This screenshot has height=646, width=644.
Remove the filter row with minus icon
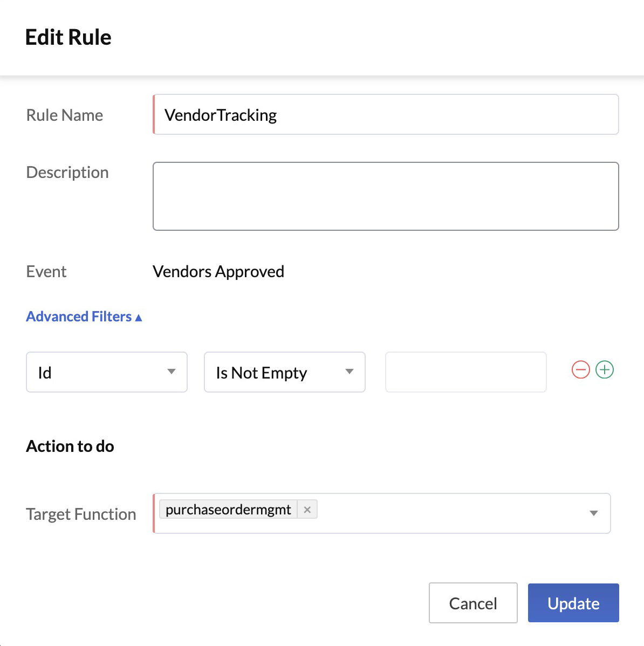pos(580,370)
